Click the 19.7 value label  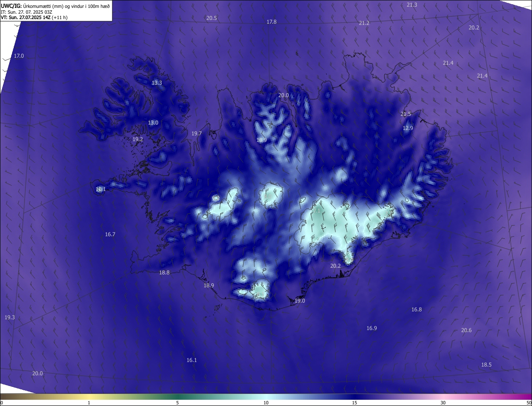tap(196, 133)
